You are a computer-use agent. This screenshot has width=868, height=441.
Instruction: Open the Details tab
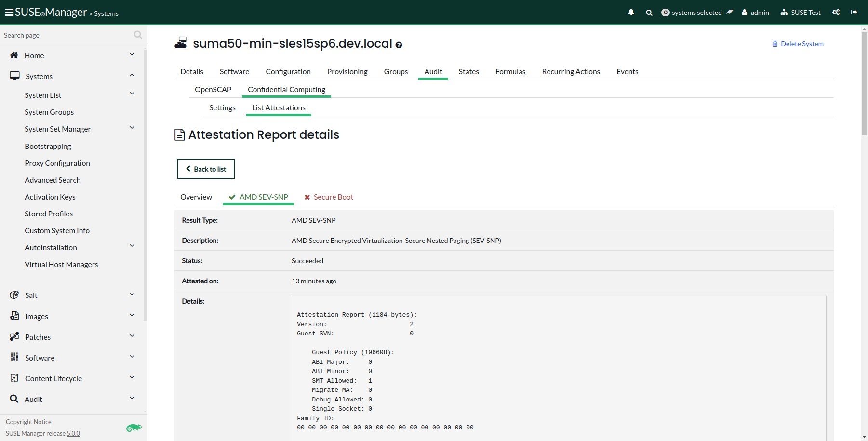[x=192, y=71]
